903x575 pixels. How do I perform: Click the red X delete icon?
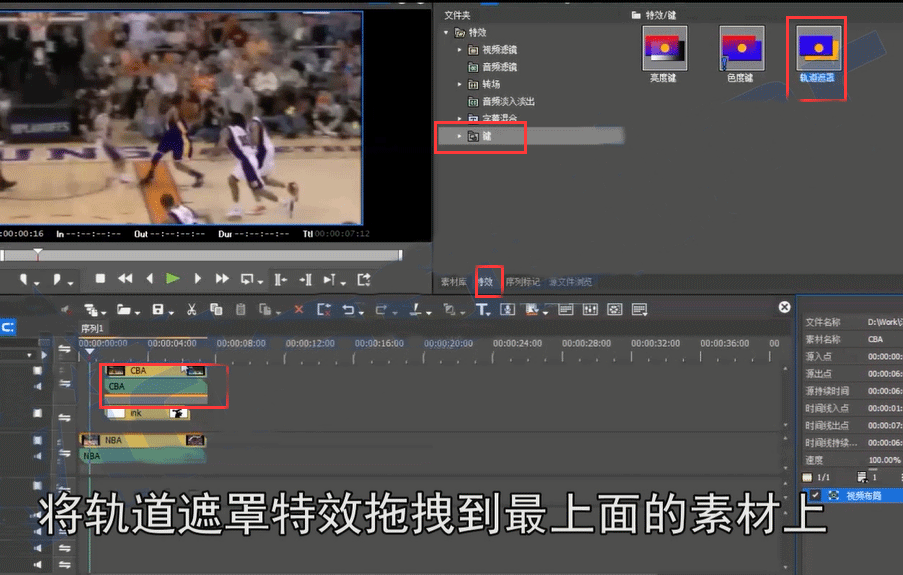298,310
